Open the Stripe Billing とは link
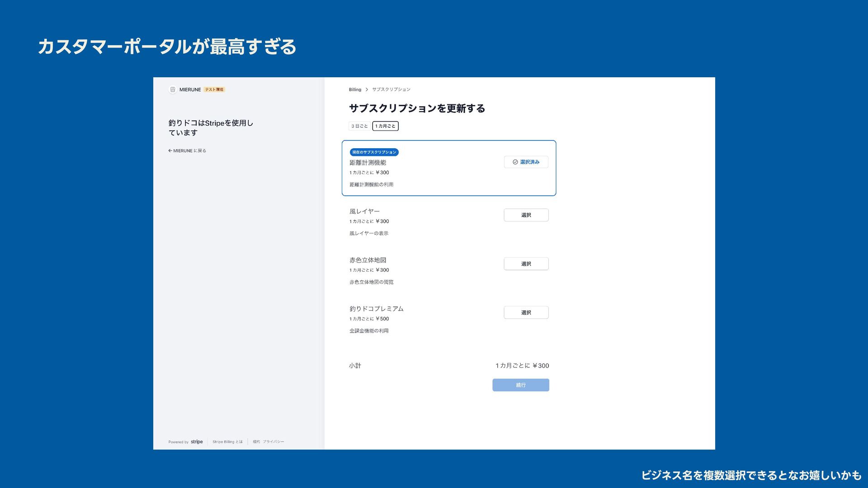Image resolution: width=868 pixels, height=488 pixels. (x=227, y=442)
